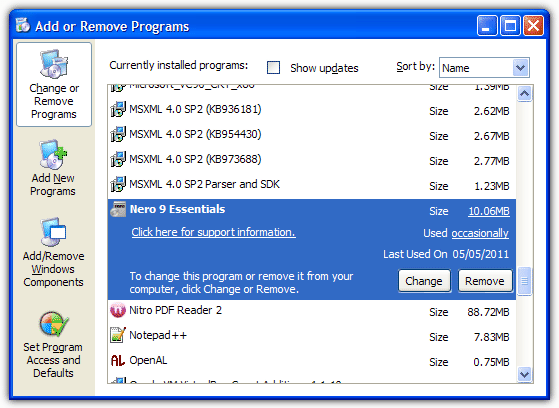The height and width of the screenshot is (408, 559).
Task: Click the program list scroll down arrow
Action: tap(524, 374)
